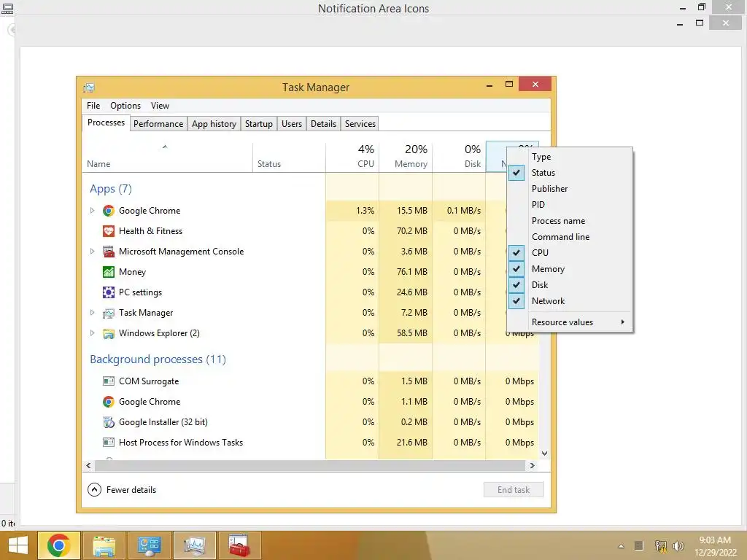The height and width of the screenshot is (560, 747).
Task: Uncheck Memory column in context menu
Action: point(570,269)
